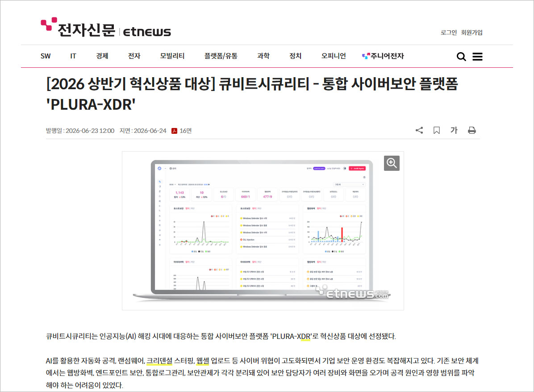
Task: Click the article headline text
Action: pyautogui.click(x=252, y=94)
